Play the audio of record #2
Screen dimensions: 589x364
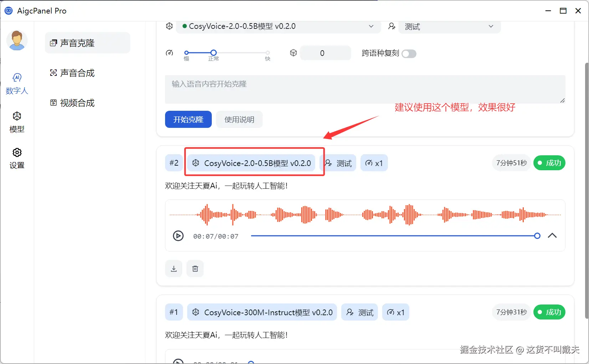coord(178,236)
